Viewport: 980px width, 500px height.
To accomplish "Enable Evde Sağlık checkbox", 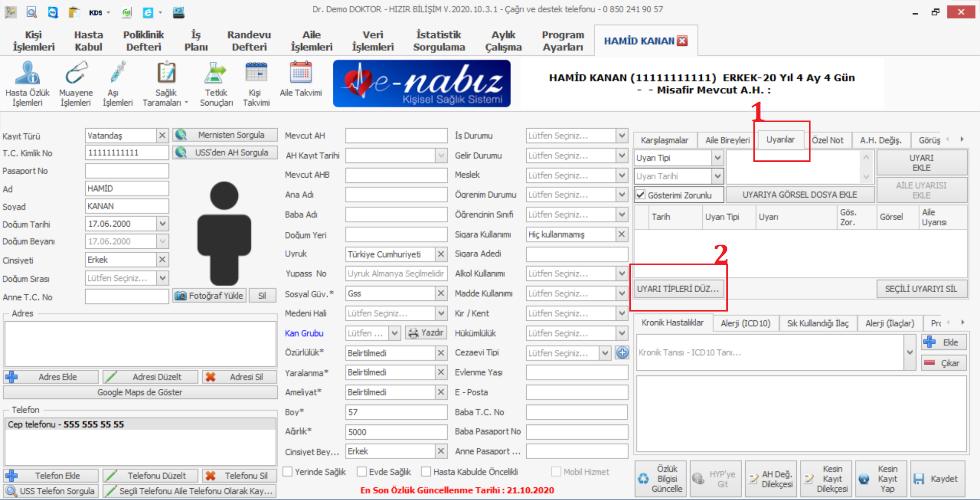I will 362,471.
